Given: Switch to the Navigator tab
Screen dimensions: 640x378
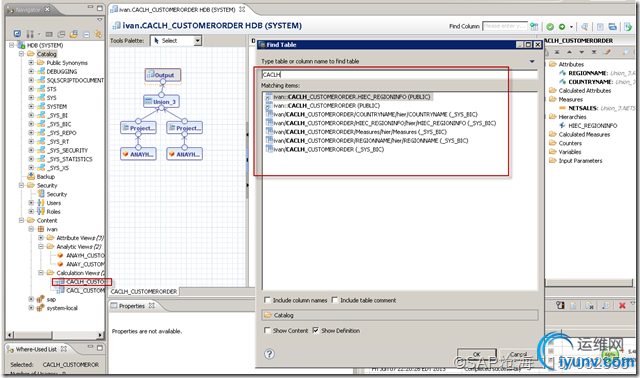Looking at the screenshot, I should tap(29, 9).
